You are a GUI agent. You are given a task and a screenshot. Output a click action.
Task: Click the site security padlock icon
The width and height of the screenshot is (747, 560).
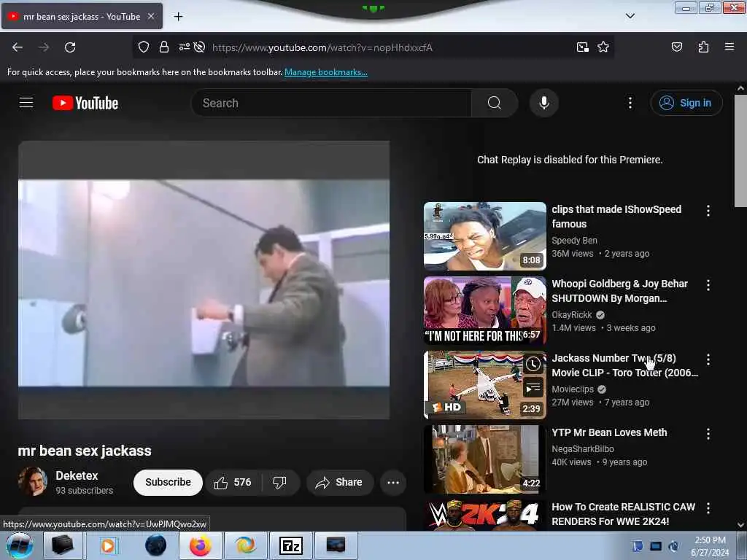[164, 47]
